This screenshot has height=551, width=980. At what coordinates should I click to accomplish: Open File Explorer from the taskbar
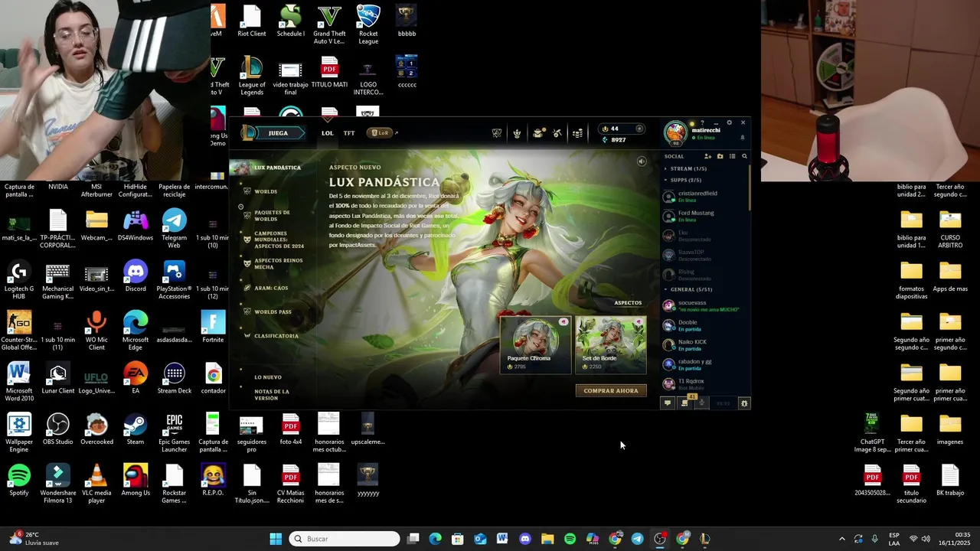(547, 539)
